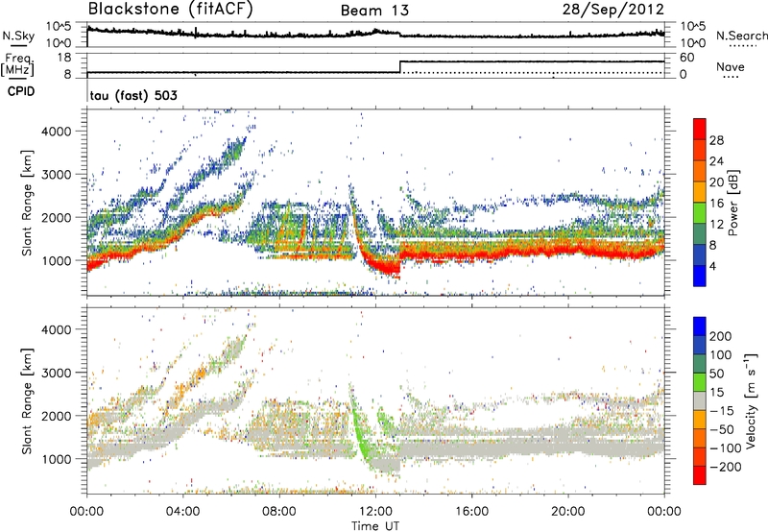Click 'Slant Range [km]' label of power panel
The width and height of the screenshot is (768, 532).
[x=27, y=203]
